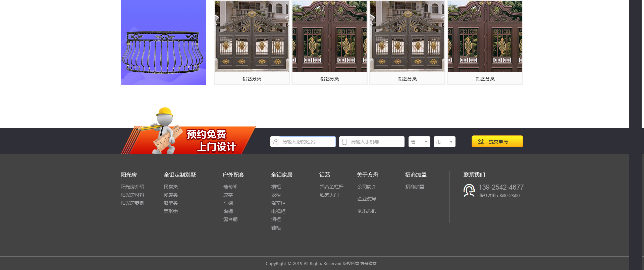Open the purple balcony railing thumbnail
The height and width of the screenshot is (270, 644).
pyautogui.click(x=163, y=43)
